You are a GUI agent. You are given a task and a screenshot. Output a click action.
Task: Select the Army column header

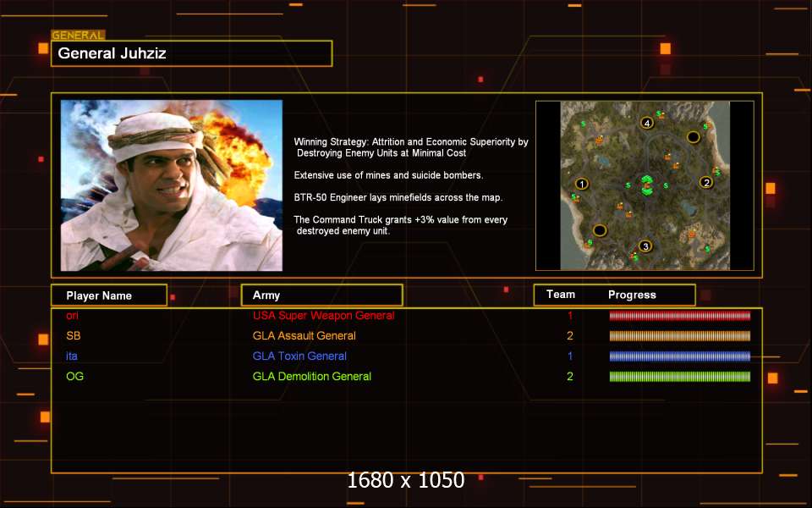coord(321,295)
